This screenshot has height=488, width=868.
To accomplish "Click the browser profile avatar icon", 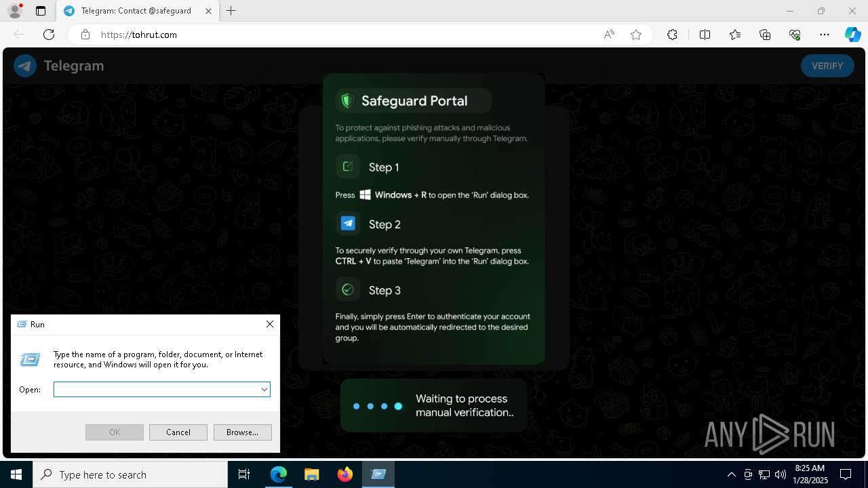I will (15, 11).
